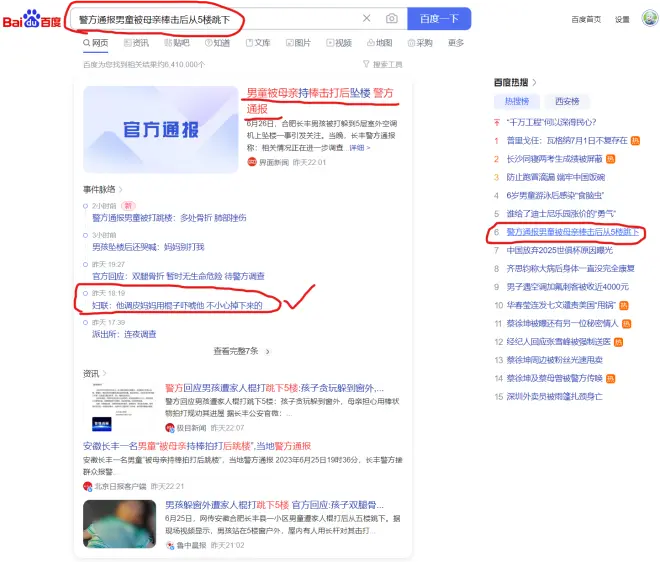Screen dimensions: 660x562
Task: Open 百度热搜 section chevron
Action: tap(535, 82)
